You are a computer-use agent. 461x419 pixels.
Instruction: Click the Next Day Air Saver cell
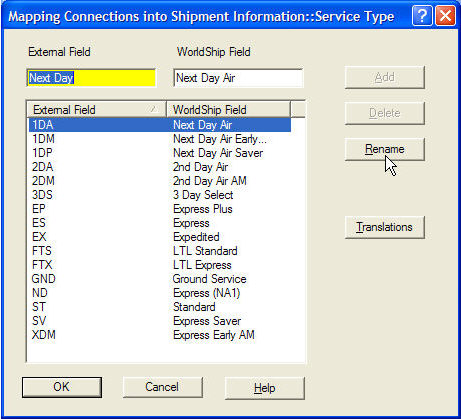218,153
